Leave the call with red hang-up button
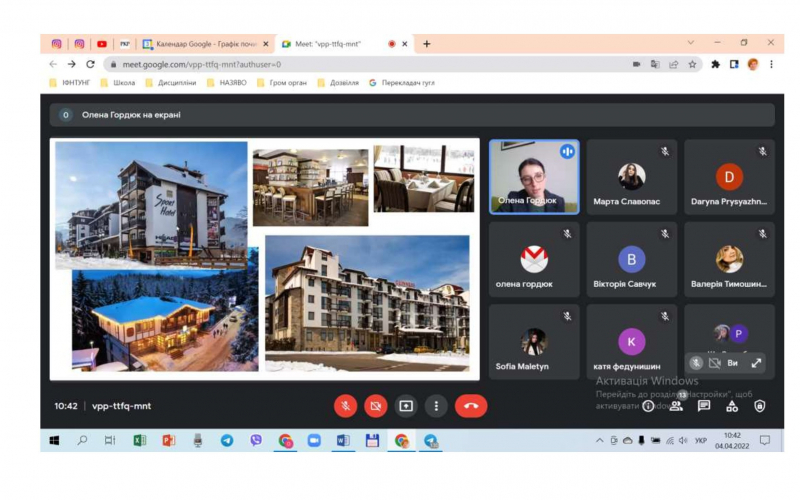 click(x=471, y=406)
